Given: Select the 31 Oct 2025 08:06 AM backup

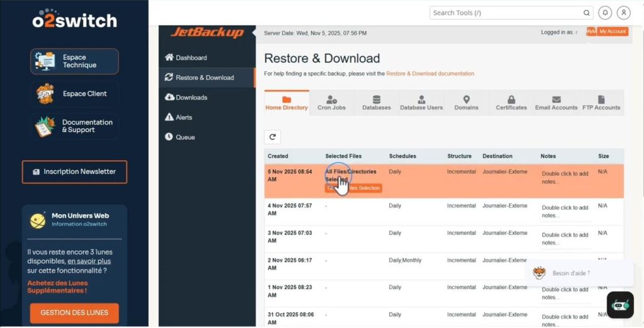Looking at the screenshot, I should [444, 317].
